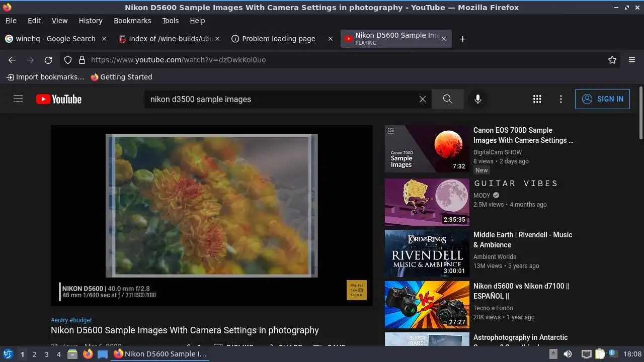Close the Index of /wine-builds tab
Viewport: 644px width, 362px height.
tap(217, 39)
